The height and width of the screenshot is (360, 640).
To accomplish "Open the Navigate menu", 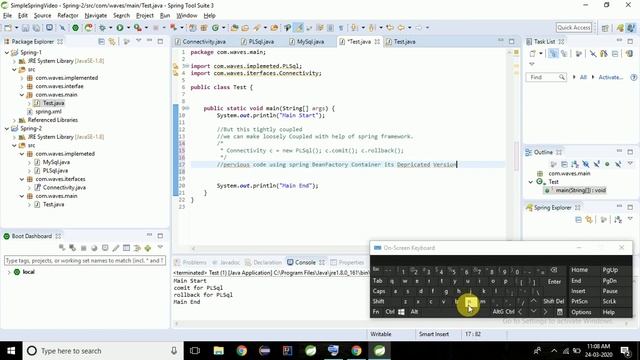I will point(96,16).
